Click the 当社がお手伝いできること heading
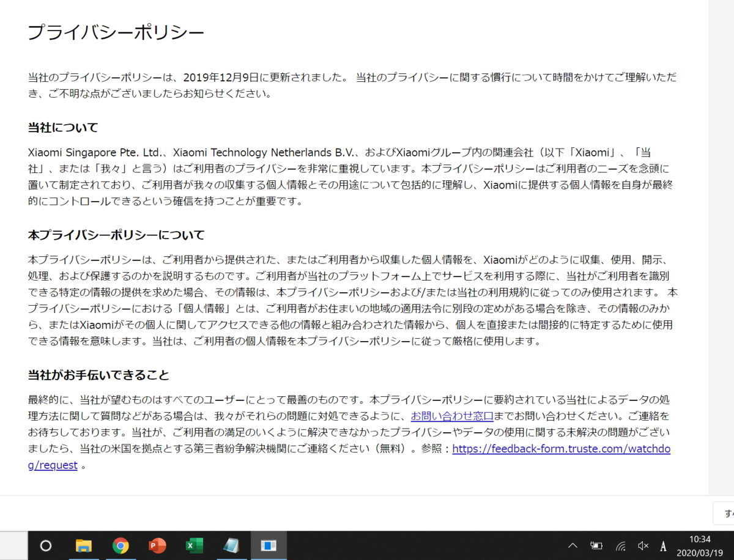This screenshot has width=734, height=560. point(98,375)
